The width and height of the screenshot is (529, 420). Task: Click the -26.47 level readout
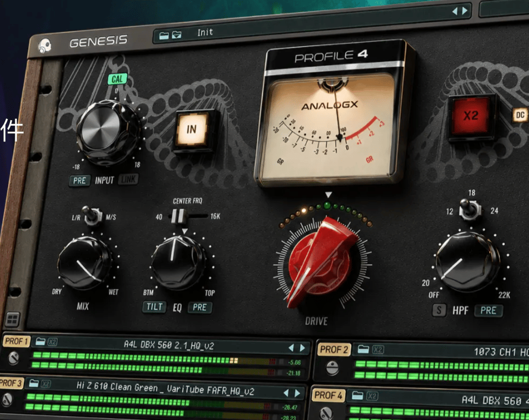290,407
